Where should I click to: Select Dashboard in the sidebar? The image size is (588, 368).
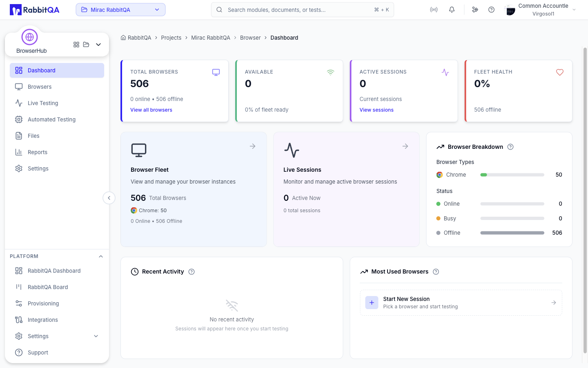[57, 70]
